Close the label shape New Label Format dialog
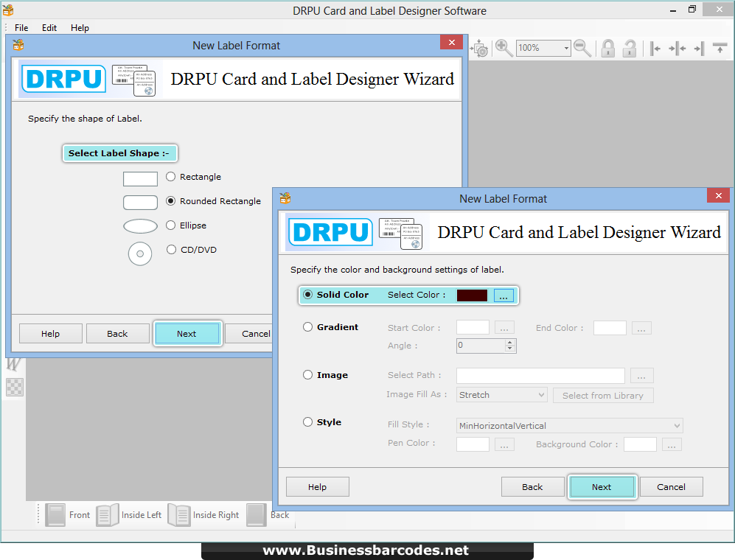This screenshot has width=735, height=560. coord(451,42)
